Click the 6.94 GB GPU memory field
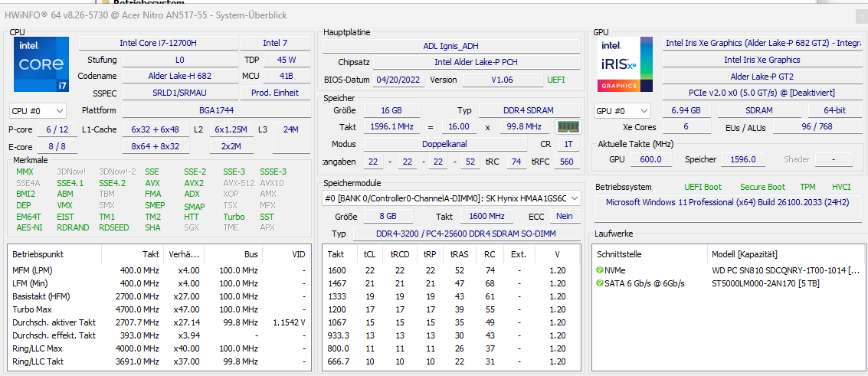Viewport: 868px width, 376px height. [686, 110]
